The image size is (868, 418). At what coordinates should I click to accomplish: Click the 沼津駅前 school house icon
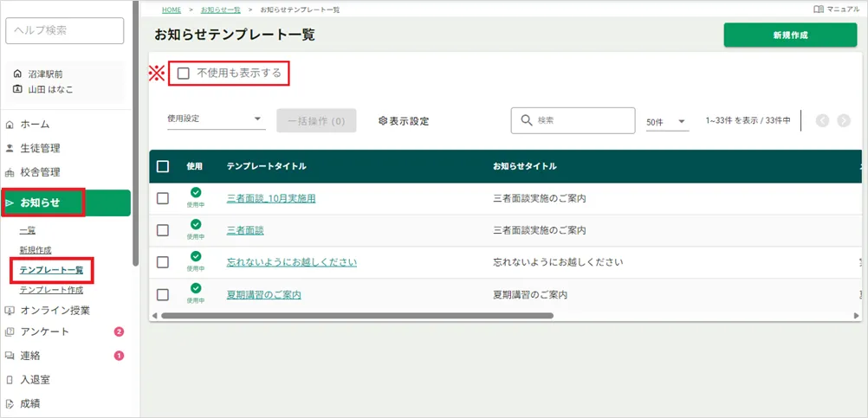(17, 74)
